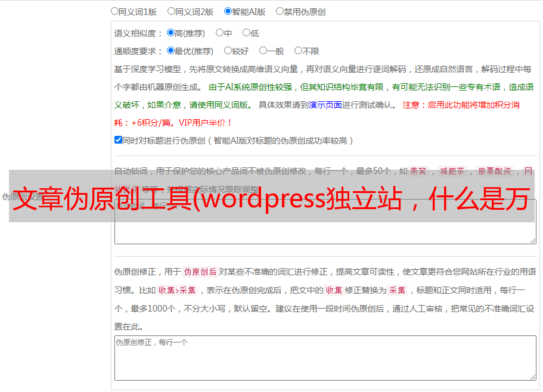This screenshot has height=392, width=543.
Task: Click the 股票配资 example keyword tag
Action: click(x=495, y=171)
